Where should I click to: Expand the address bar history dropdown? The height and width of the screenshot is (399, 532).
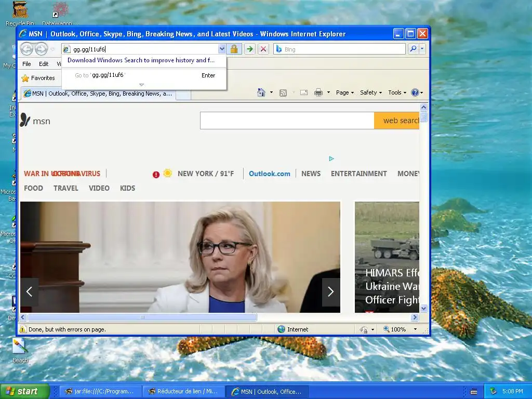pyautogui.click(x=221, y=49)
